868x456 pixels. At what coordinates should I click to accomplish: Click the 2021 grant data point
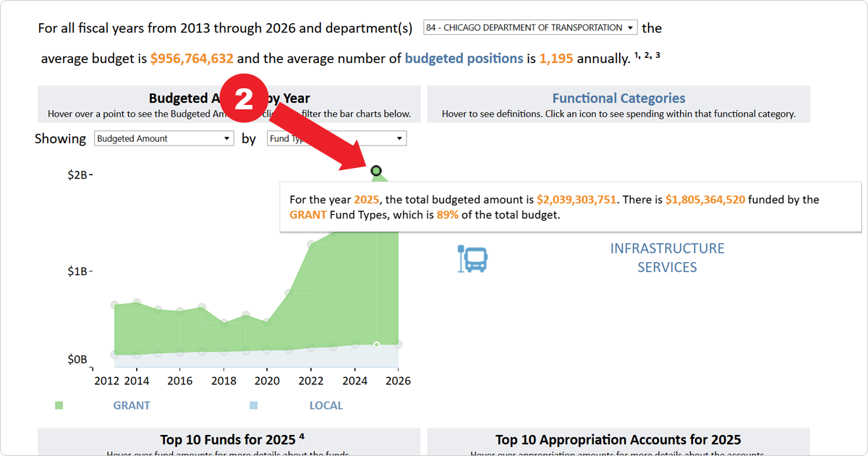pos(289,293)
